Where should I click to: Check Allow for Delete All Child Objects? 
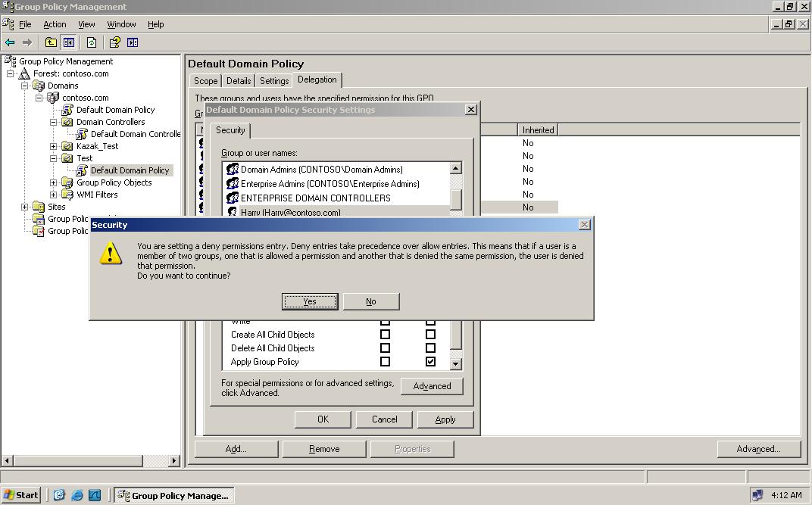386,348
